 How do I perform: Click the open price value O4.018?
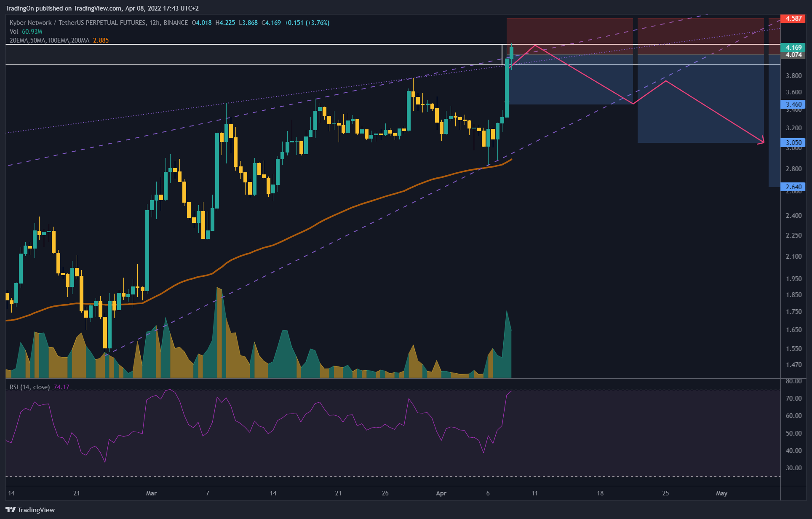(x=202, y=23)
